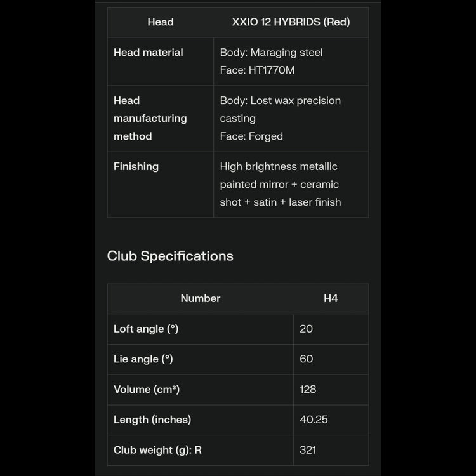The width and height of the screenshot is (476, 476).
Task: Click the loft angle value 20
Action: click(x=307, y=329)
